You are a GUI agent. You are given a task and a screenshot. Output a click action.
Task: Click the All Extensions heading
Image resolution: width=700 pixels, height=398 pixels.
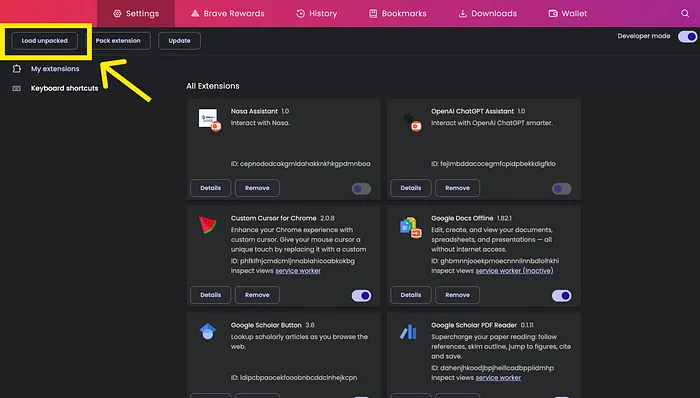pos(213,86)
